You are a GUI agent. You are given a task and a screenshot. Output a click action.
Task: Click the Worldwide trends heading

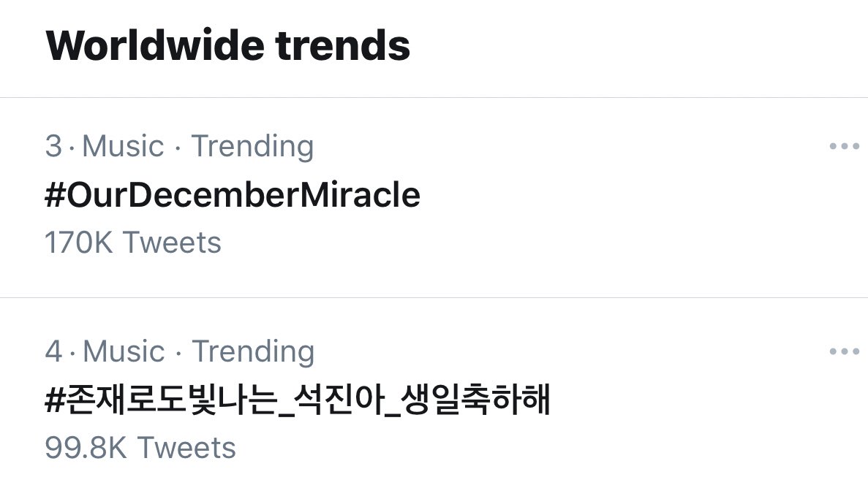(x=227, y=45)
